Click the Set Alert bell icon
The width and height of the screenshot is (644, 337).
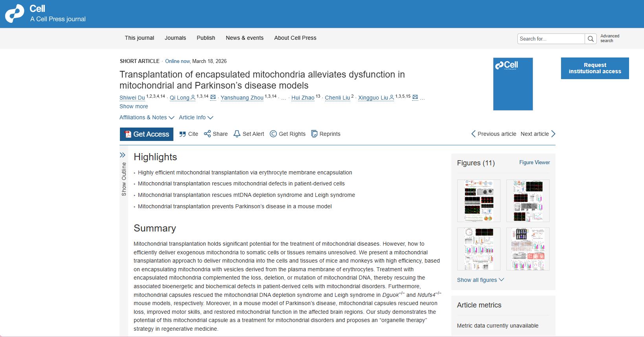point(237,134)
